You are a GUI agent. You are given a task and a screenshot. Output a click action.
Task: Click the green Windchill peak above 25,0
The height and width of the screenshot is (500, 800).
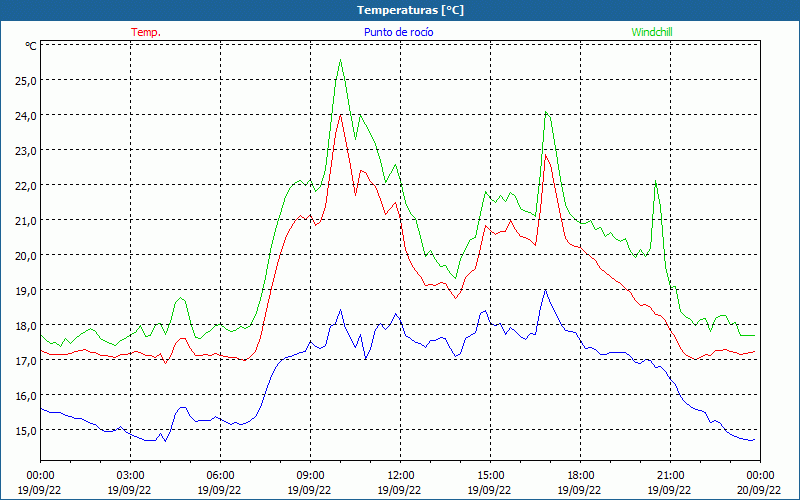(340, 60)
